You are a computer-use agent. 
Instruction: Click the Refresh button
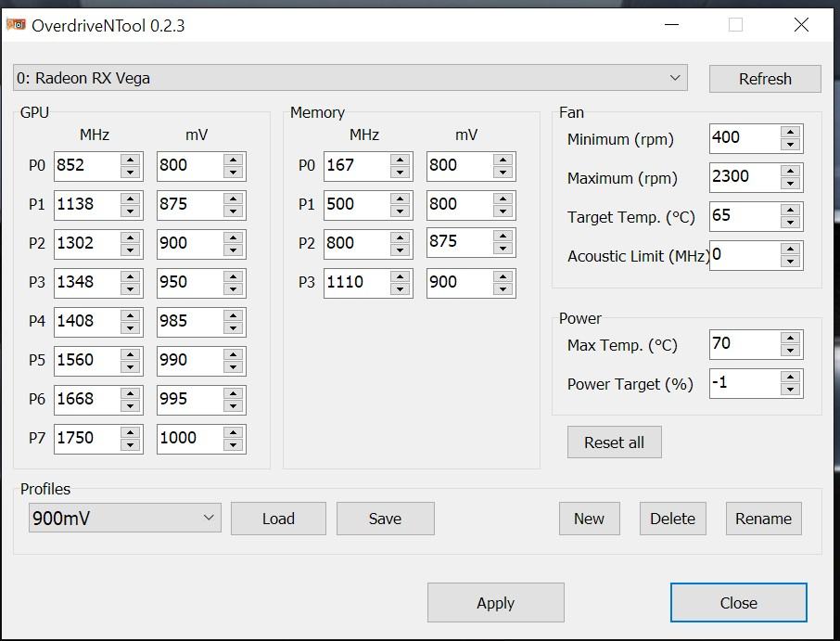765,79
